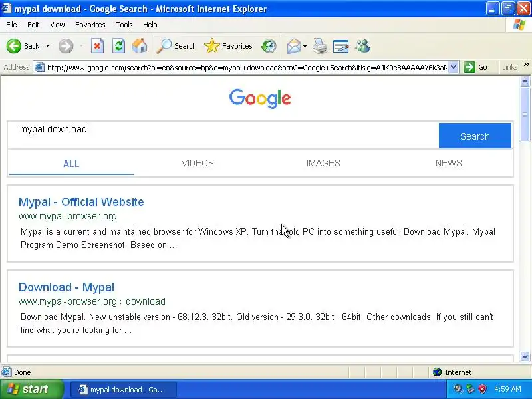Click www.mypal-browser.org green URL text
The width and height of the screenshot is (532, 399).
pyautogui.click(x=68, y=216)
